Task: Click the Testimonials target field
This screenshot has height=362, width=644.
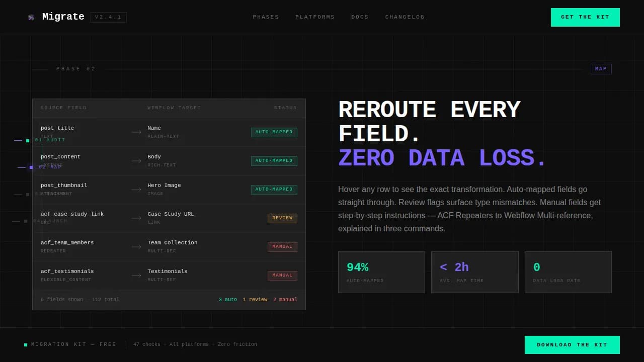Action: 168,271
